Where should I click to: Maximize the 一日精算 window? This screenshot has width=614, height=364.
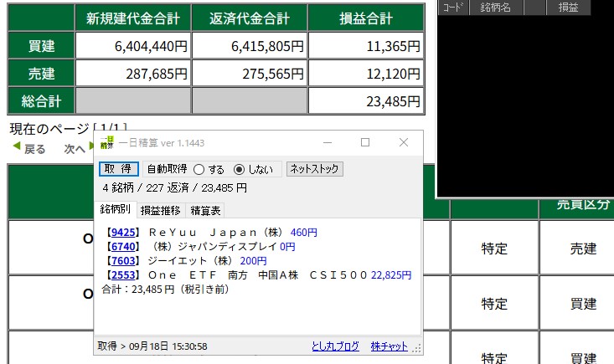pos(365,143)
